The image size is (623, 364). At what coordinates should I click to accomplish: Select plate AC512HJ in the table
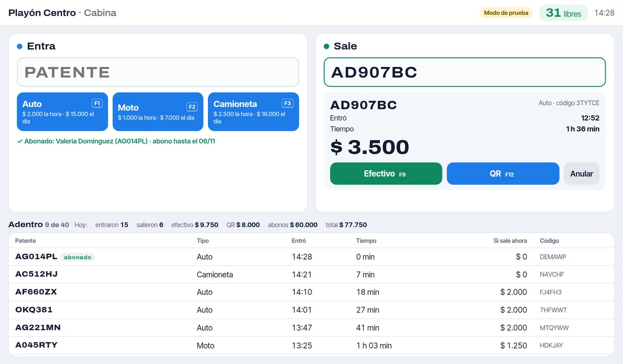pos(36,274)
